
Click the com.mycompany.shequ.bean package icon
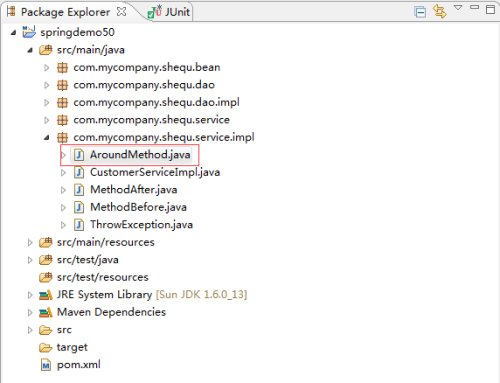click(62, 68)
